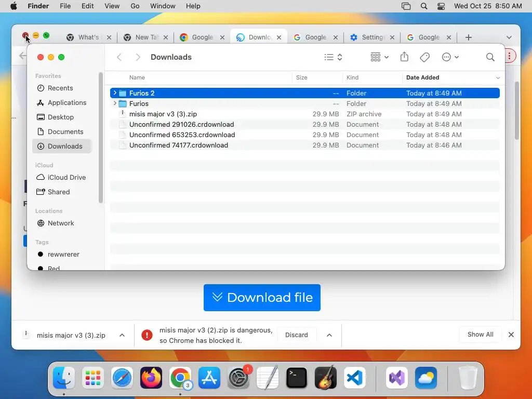The height and width of the screenshot is (399, 532).
Task: Open GarageBand from the Dock
Action: click(x=326, y=378)
